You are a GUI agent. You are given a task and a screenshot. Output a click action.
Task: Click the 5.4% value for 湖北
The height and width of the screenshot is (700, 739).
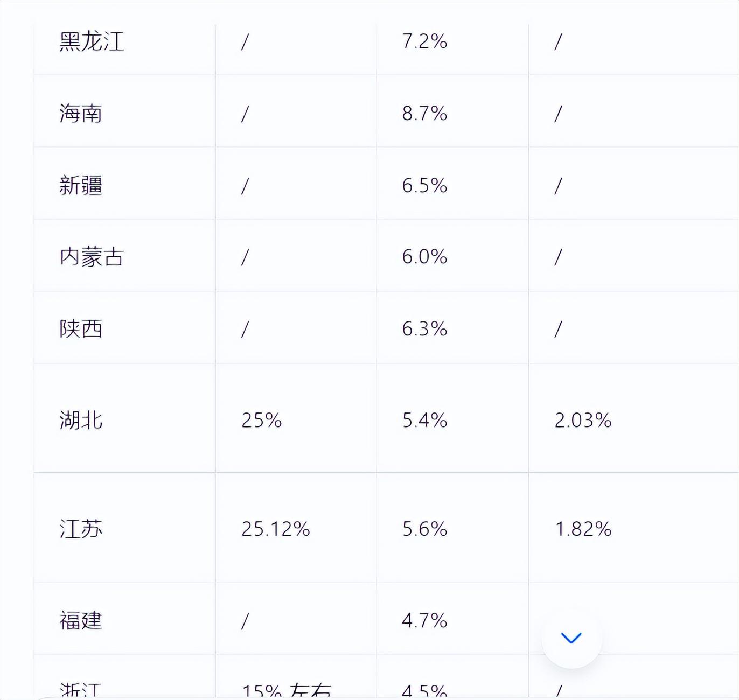click(x=424, y=420)
